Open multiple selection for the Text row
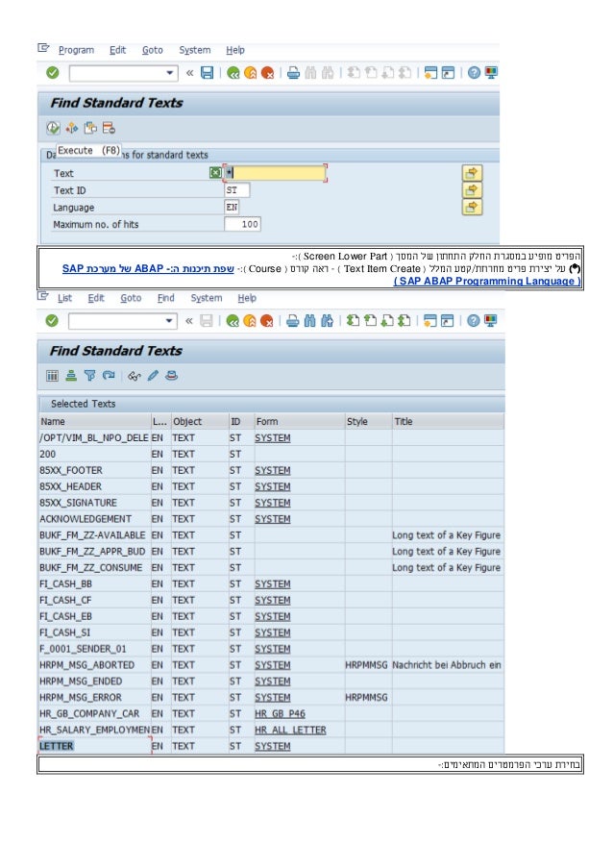The image size is (613, 868). pos(472,173)
